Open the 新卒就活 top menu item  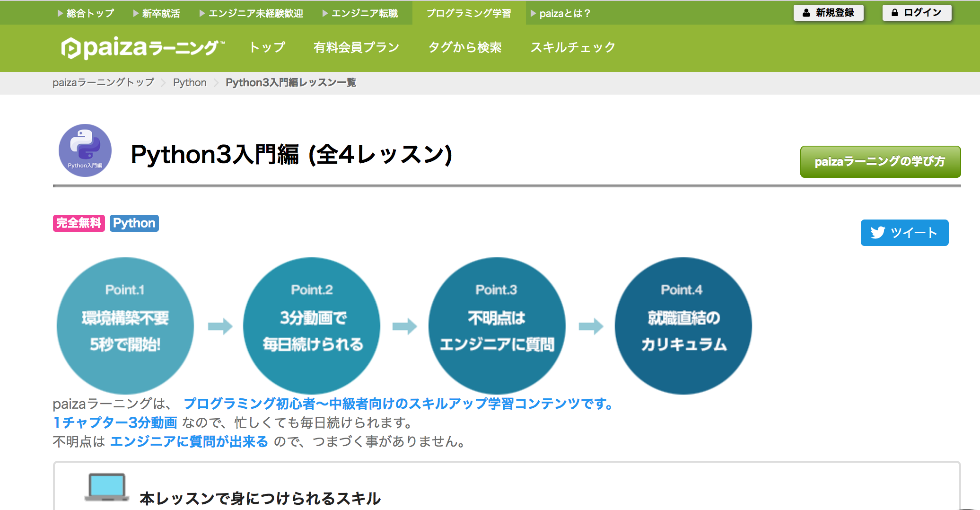157,13
